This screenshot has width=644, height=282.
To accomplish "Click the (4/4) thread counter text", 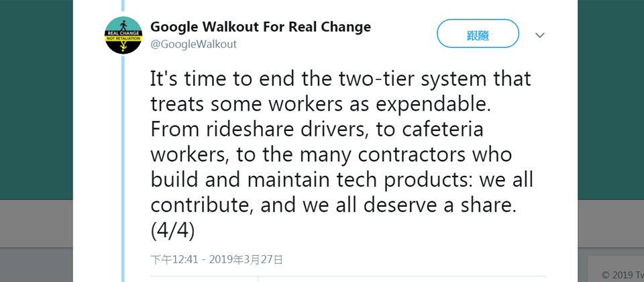I will 172,231.
